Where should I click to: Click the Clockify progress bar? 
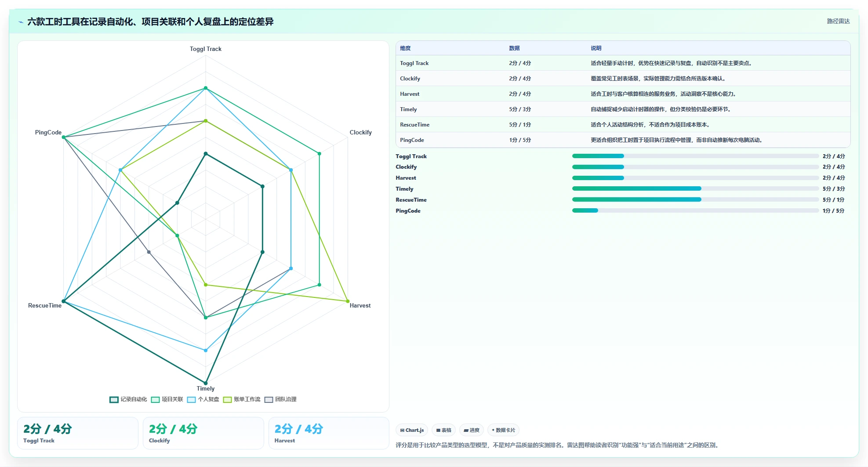pos(695,167)
